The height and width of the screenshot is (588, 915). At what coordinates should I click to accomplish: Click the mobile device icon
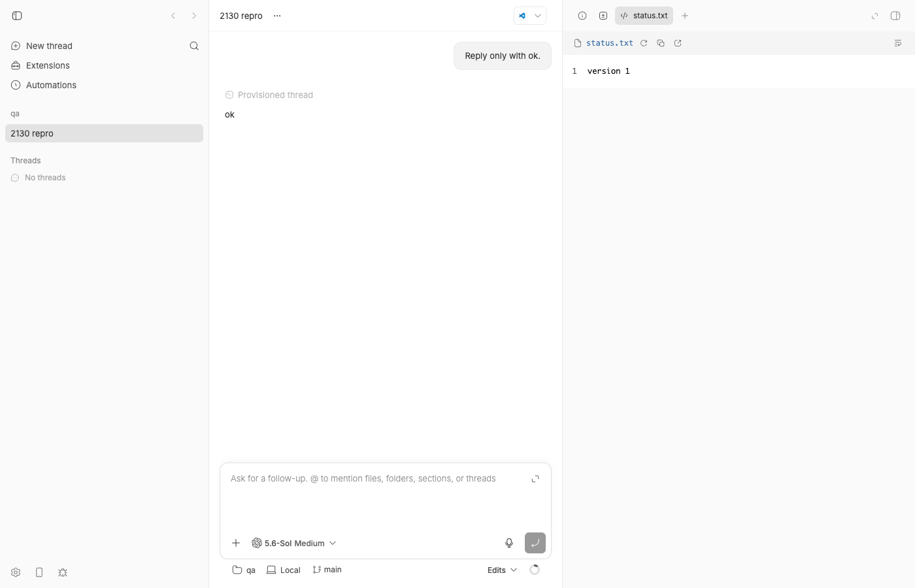click(x=39, y=572)
